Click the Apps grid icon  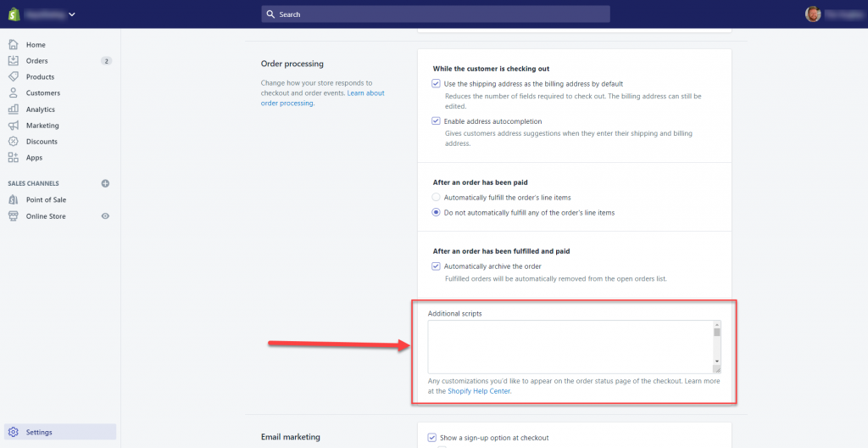tap(14, 158)
